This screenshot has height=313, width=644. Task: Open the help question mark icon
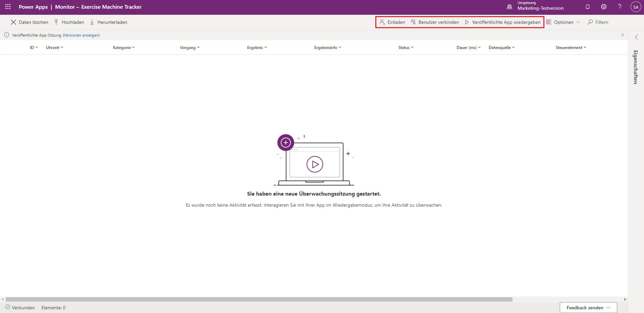[620, 7]
